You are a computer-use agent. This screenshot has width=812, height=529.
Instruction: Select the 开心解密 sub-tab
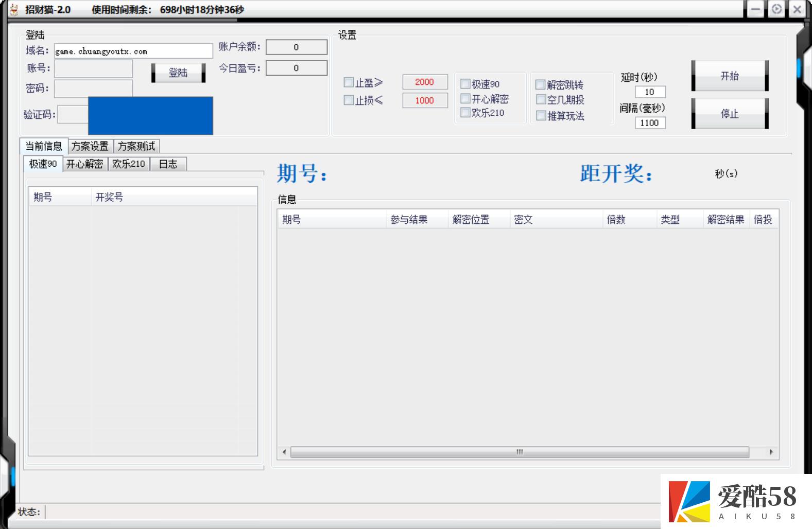pos(84,164)
